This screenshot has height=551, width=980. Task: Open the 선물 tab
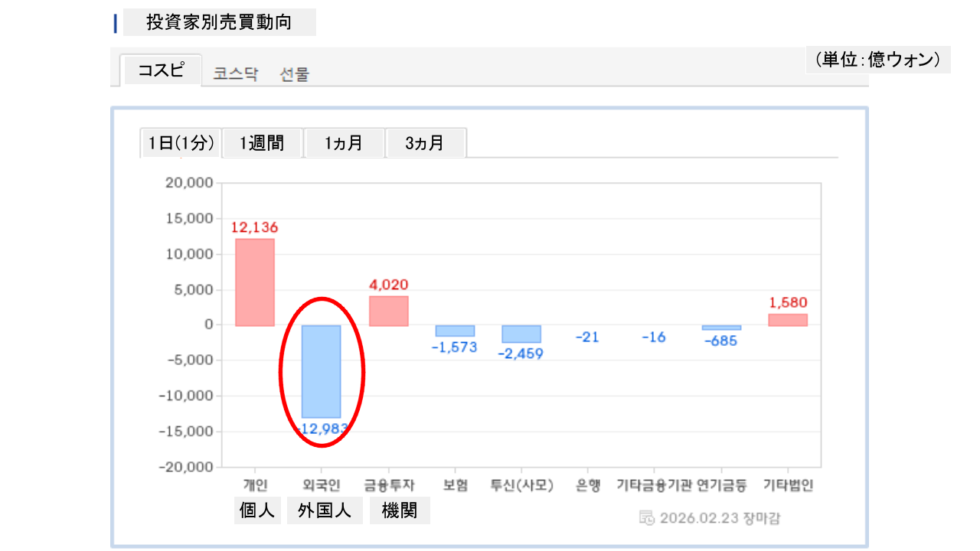[x=295, y=74]
